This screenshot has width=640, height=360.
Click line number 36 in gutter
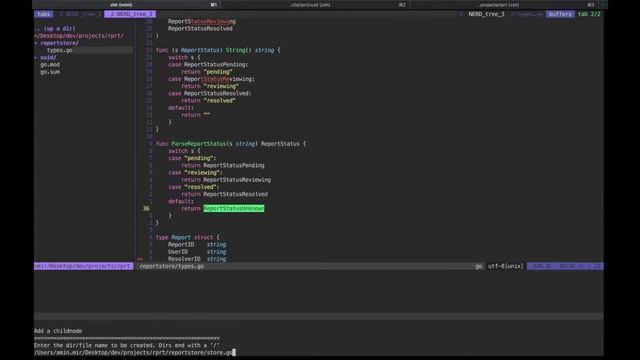tap(146, 209)
